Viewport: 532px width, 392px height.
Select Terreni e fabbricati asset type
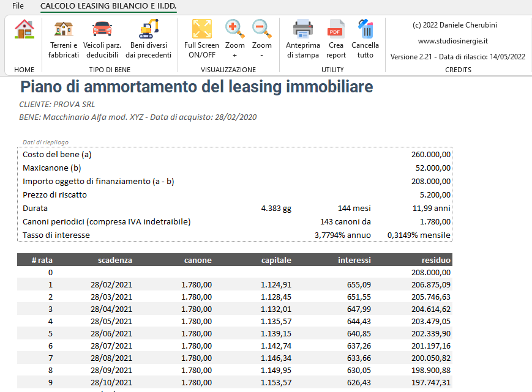coord(64,40)
